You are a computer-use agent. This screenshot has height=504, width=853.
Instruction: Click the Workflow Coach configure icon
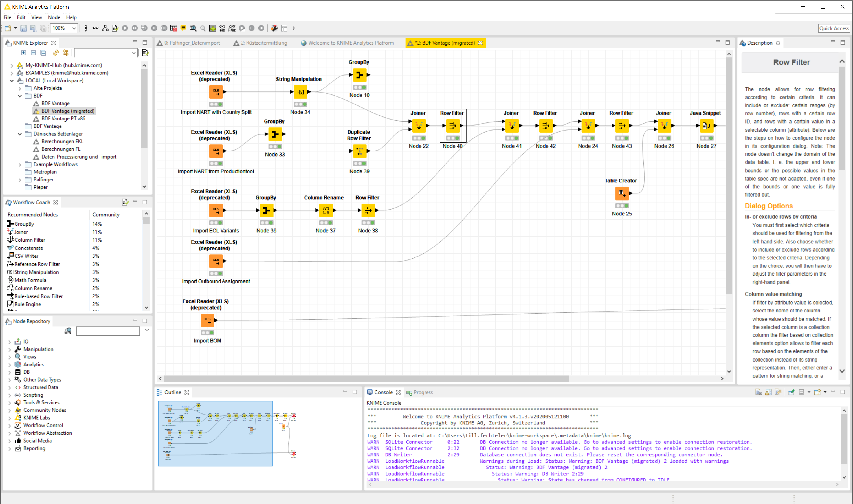125,202
